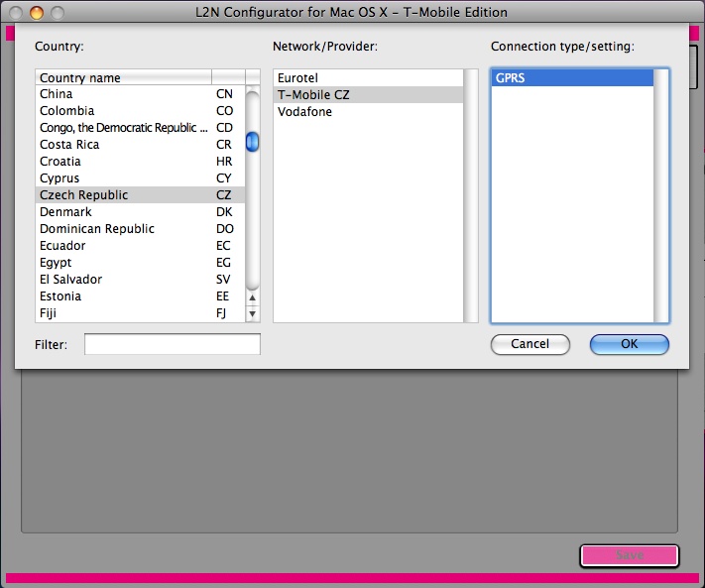
Task: Minimize the L2N Configurator window
Action: tap(37, 13)
